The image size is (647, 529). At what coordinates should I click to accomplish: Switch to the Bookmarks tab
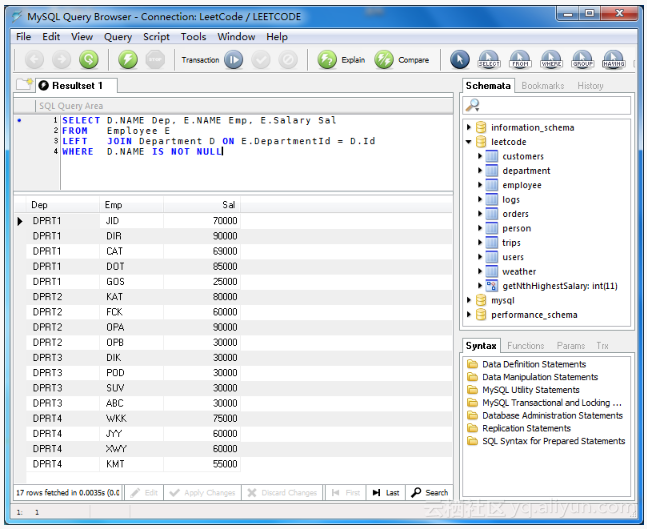[543, 85]
